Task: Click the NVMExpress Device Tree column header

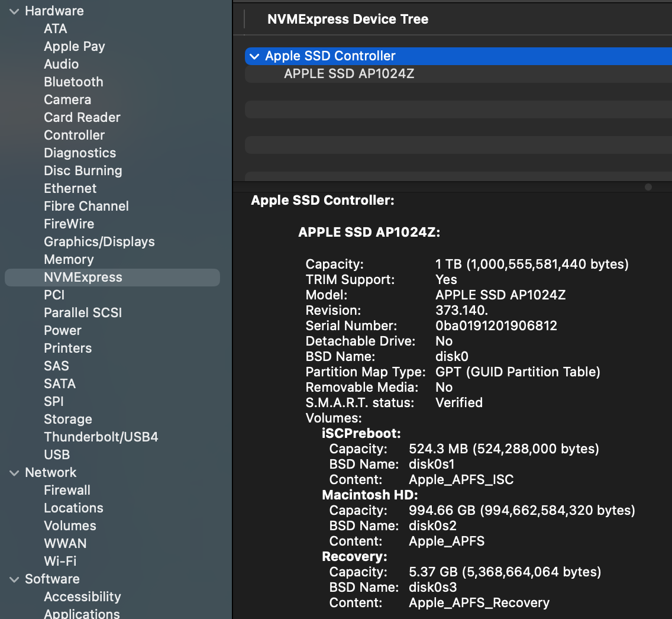Action: [x=348, y=19]
